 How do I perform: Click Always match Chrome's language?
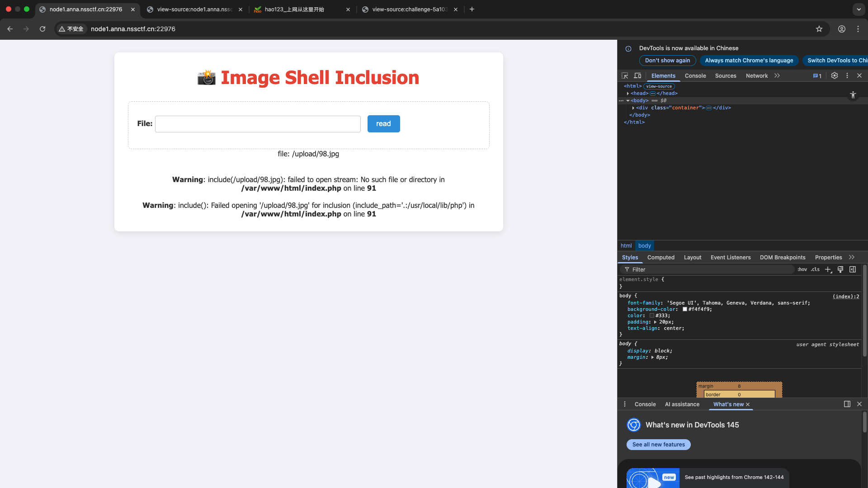(749, 61)
